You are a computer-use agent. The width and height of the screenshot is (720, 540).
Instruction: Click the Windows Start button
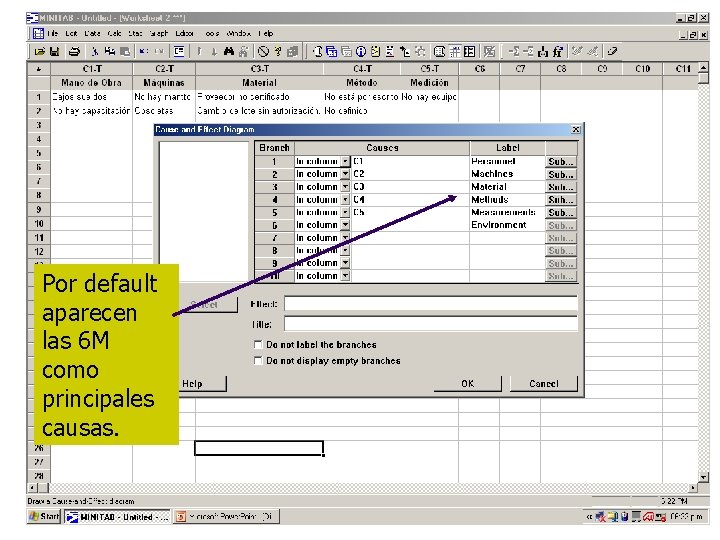44,517
